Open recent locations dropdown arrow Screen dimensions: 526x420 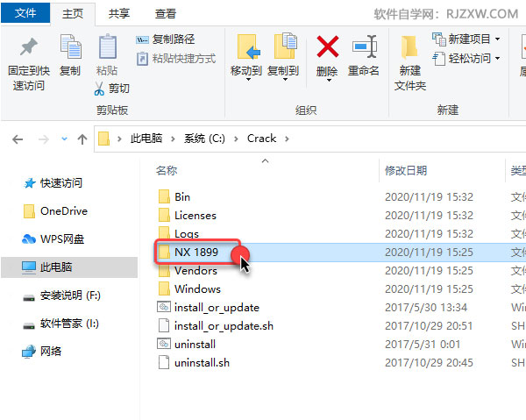(64, 139)
